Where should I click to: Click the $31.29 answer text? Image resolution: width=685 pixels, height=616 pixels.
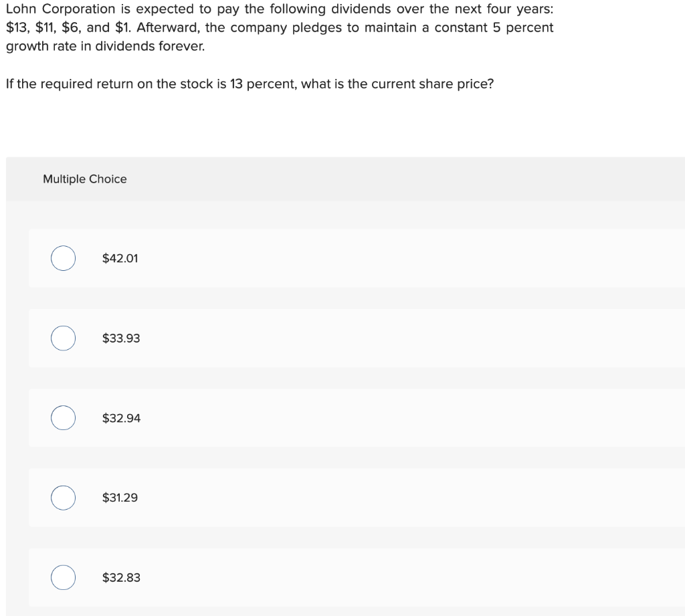(120, 498)
